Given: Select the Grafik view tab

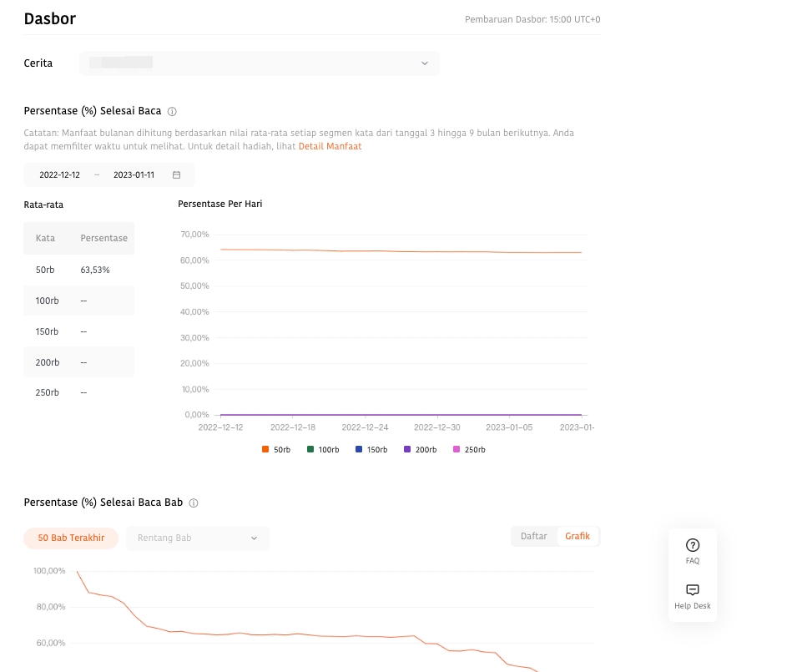Looking at the screenshot, I should (x=578, y=536).
